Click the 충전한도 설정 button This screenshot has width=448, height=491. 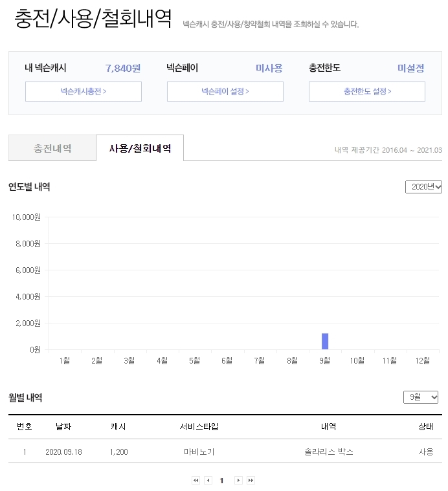(367, 91)
